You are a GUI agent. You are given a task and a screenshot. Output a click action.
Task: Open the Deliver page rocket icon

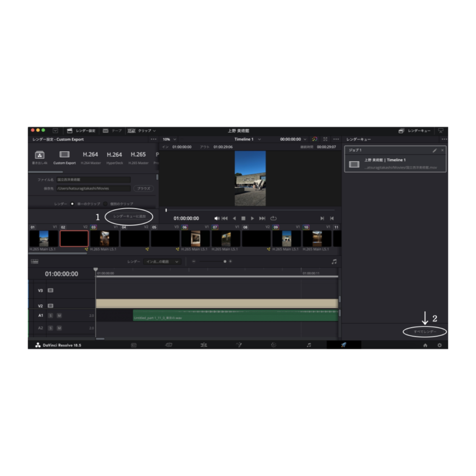343,345
